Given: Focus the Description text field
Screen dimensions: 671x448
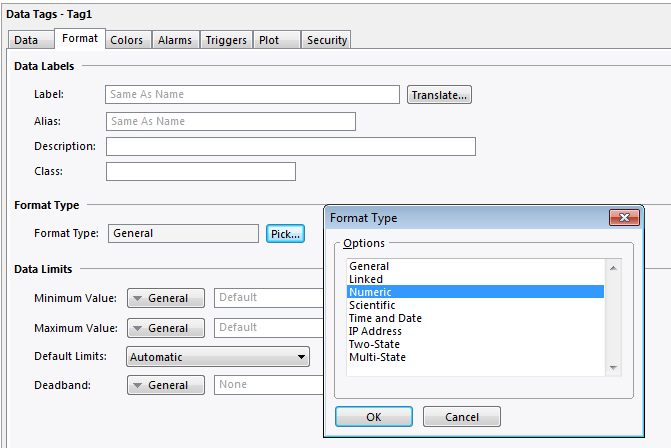Looking at the screenshot, I should tap(291, 146).
